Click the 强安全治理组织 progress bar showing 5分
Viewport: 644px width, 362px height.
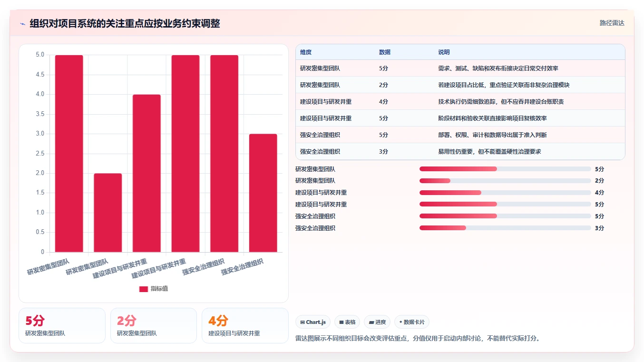[505, 216]
